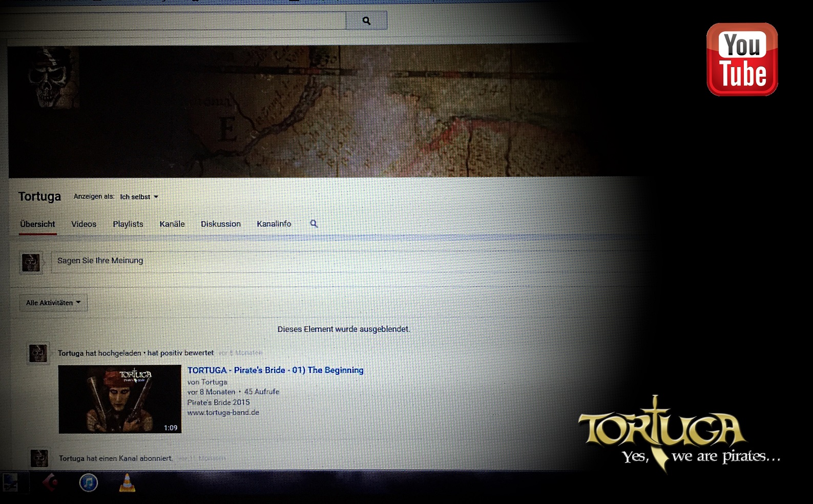The width and height of the screenshot is (813, 504).
Task: Switch to the Videos tab
Action: (x=84, y=224)
